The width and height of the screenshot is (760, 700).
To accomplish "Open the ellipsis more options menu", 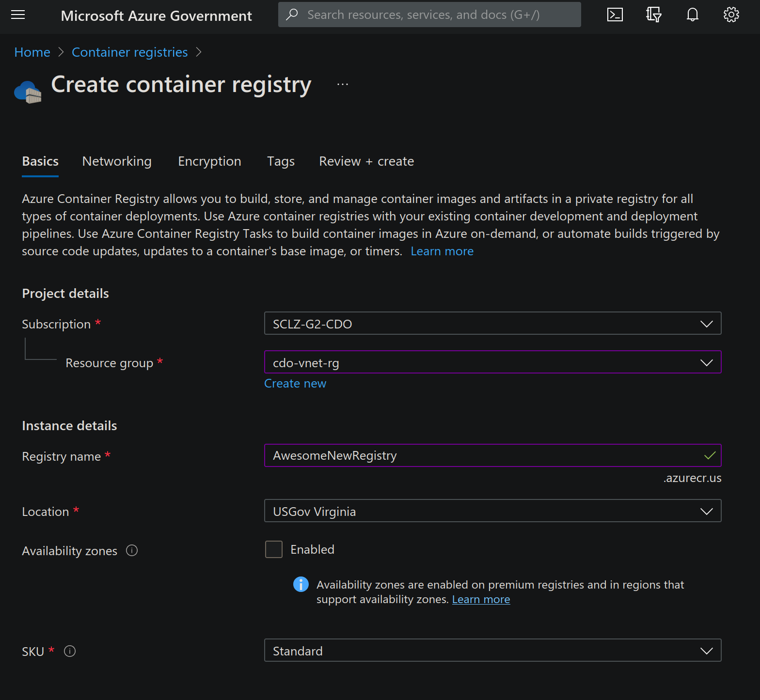I will coord(343,84).
